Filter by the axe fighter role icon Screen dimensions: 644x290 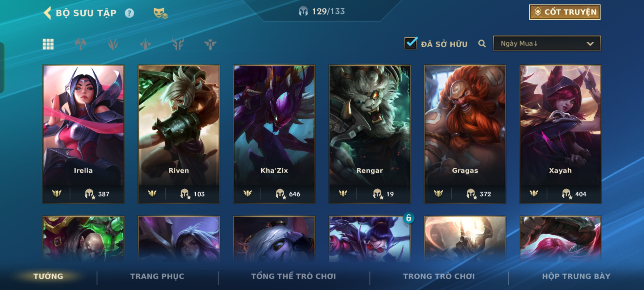80,44
